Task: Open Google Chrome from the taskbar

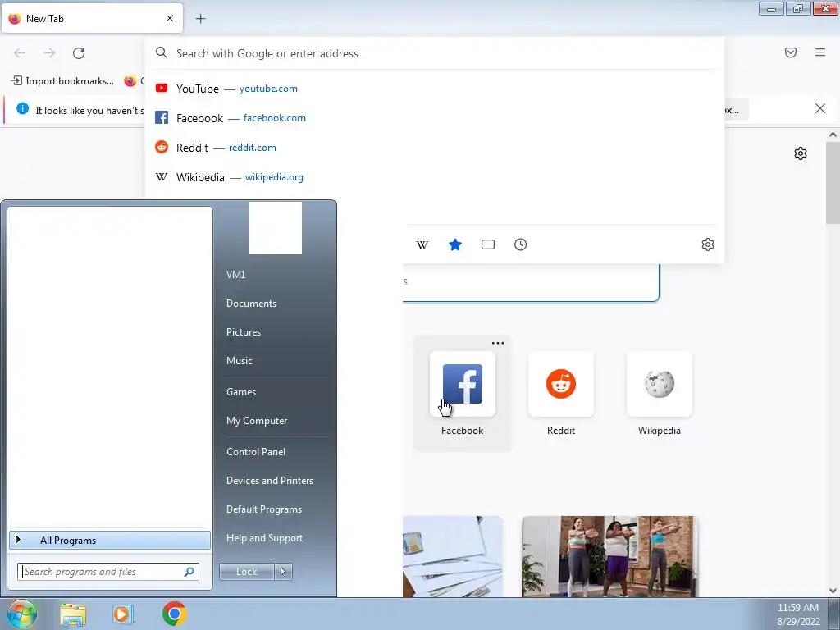Action: click(x=174, y=614)
